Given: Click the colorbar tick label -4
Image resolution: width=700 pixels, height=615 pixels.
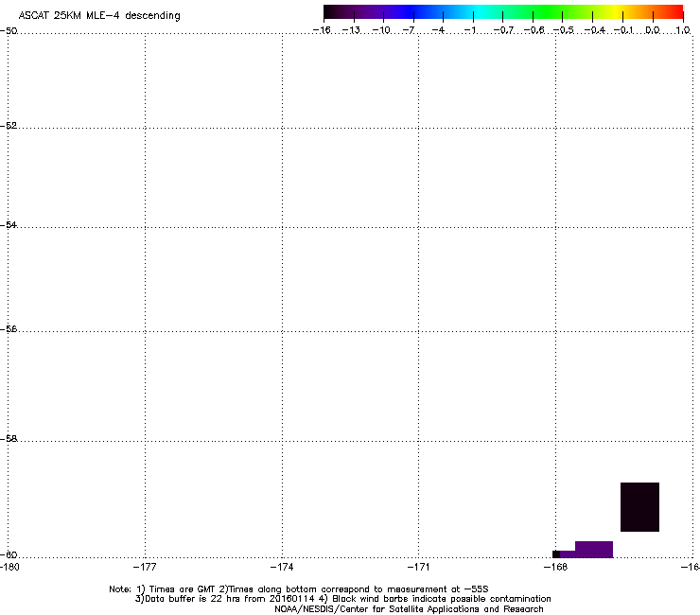Looking at the screenshot, I should [438, 30].
